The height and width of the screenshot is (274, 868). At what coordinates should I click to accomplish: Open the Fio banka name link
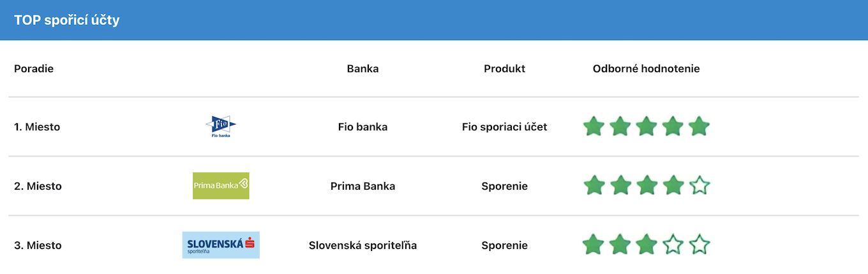pyautogui.click(x=363, y=127)
